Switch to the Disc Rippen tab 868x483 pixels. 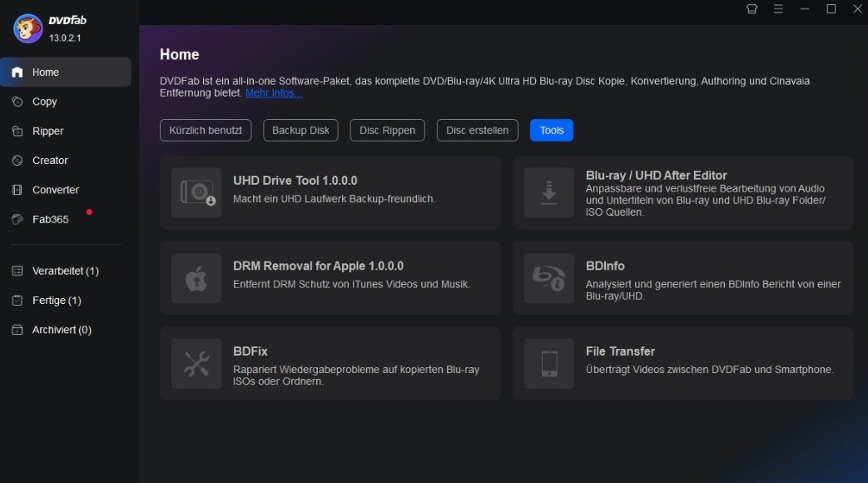pyautogui.click(x=388, y=130)
